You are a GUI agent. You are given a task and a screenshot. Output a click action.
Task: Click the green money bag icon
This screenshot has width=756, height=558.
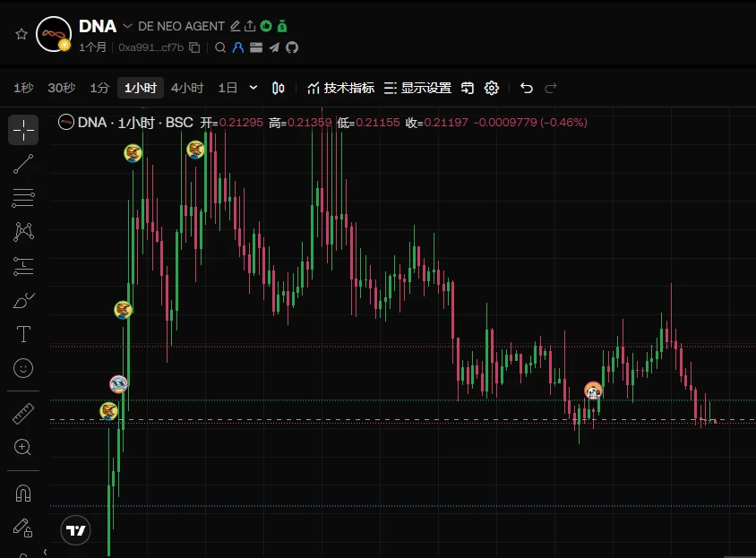click(x=282, y=26)
